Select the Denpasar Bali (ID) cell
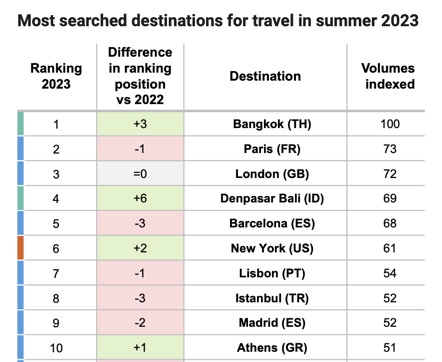Viewport: 442px width, 362px height. coord(265,198)
